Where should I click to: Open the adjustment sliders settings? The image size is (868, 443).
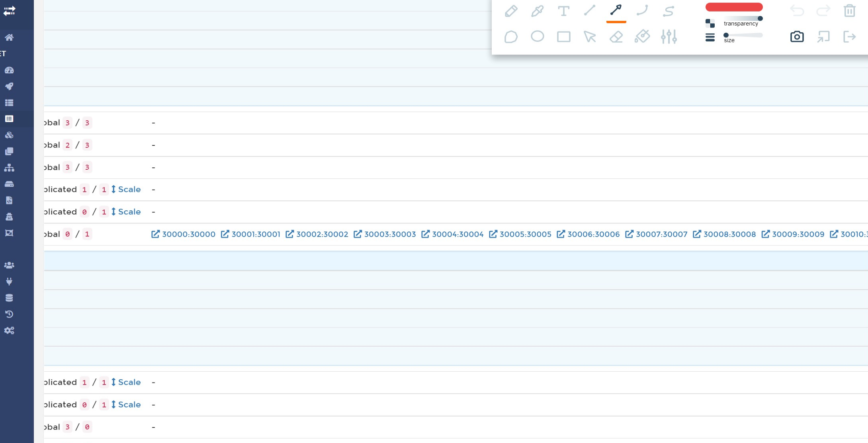pyautogui.click(x=669, y=37)
